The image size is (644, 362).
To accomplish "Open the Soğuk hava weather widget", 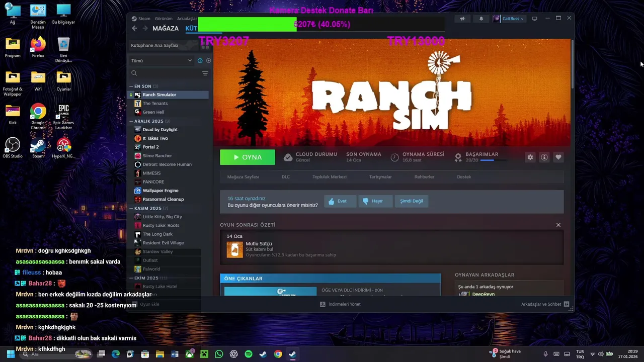I will point(506,354).
